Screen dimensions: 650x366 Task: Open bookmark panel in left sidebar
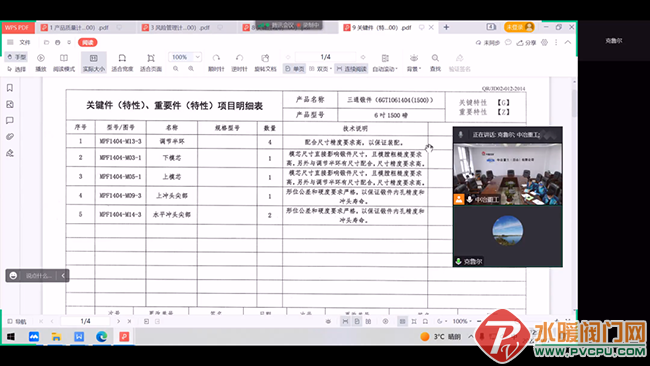(10, 88)
